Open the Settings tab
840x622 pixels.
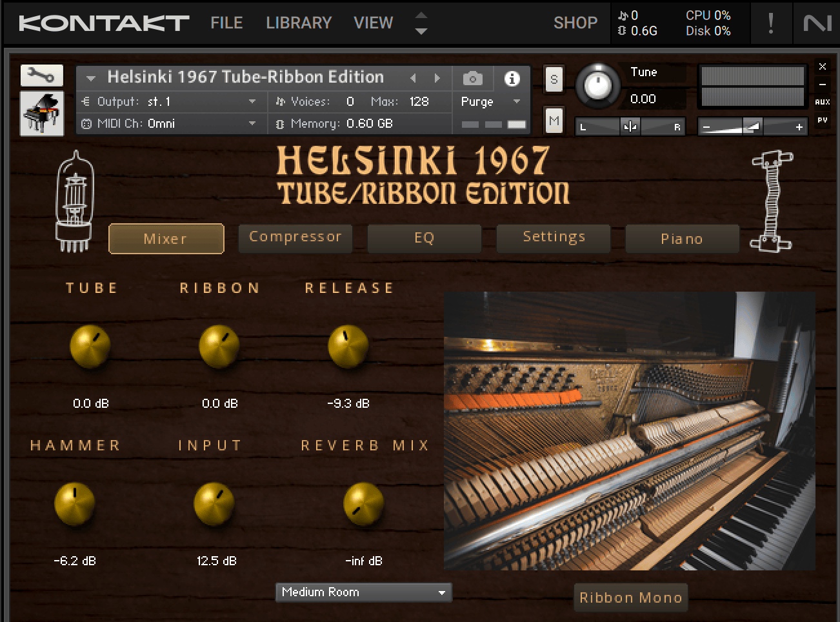point(554,237)
